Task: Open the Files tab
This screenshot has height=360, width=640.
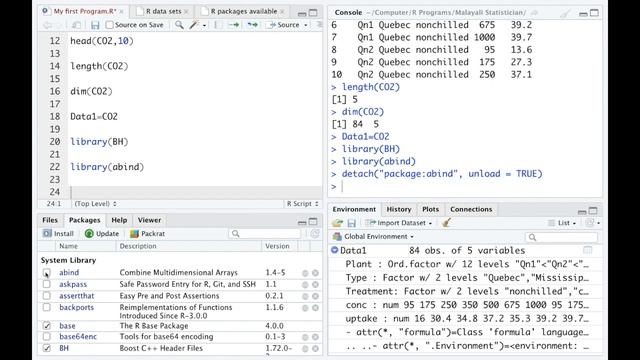Action: 50,220
